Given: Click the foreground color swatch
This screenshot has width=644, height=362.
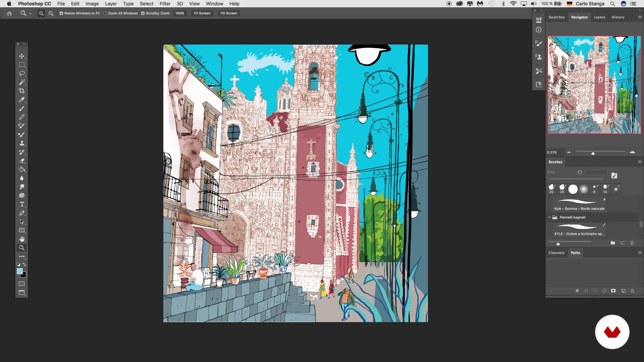Looking at the screenshot, I should point(20,271).
